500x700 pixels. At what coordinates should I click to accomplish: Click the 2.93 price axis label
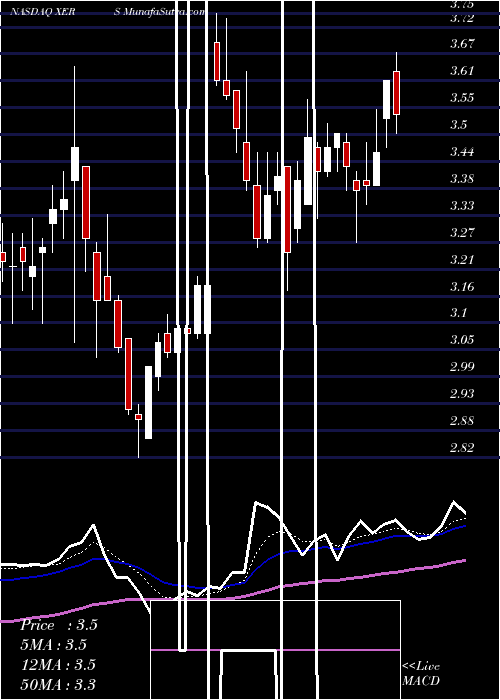click(x=462, y=393)
